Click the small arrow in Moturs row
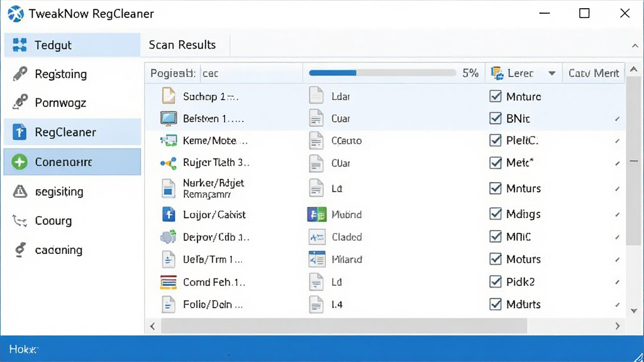 (618, 260)
